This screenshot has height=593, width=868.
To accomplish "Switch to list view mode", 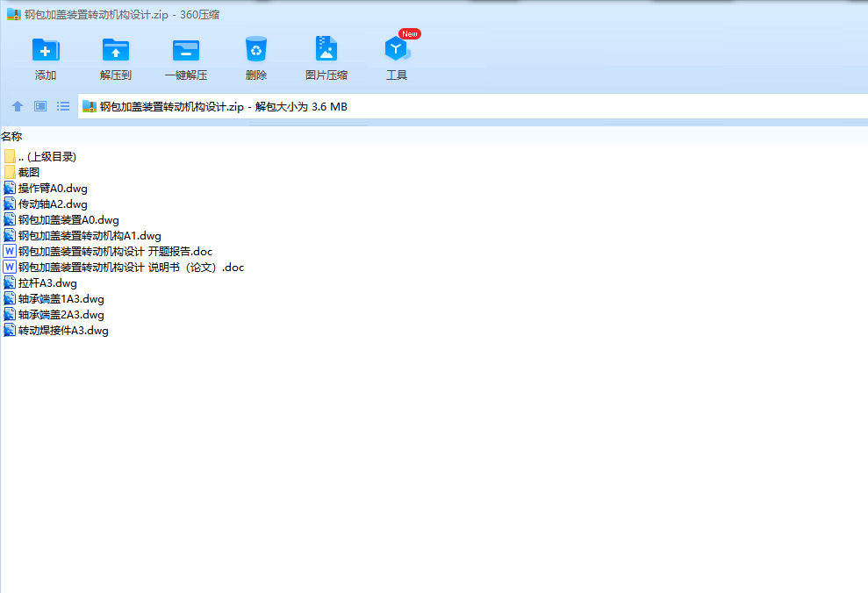I will [x=63, y=106].
